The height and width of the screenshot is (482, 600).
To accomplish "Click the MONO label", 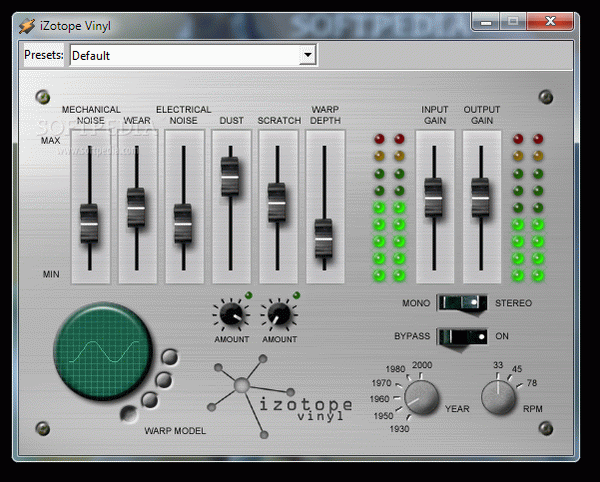I will (x=416, y=303).
